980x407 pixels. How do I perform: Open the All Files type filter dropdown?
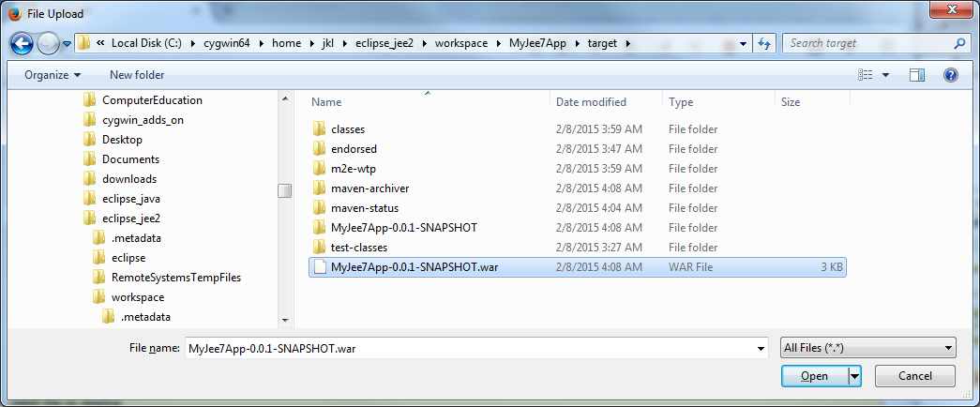(x=867, y=348)
